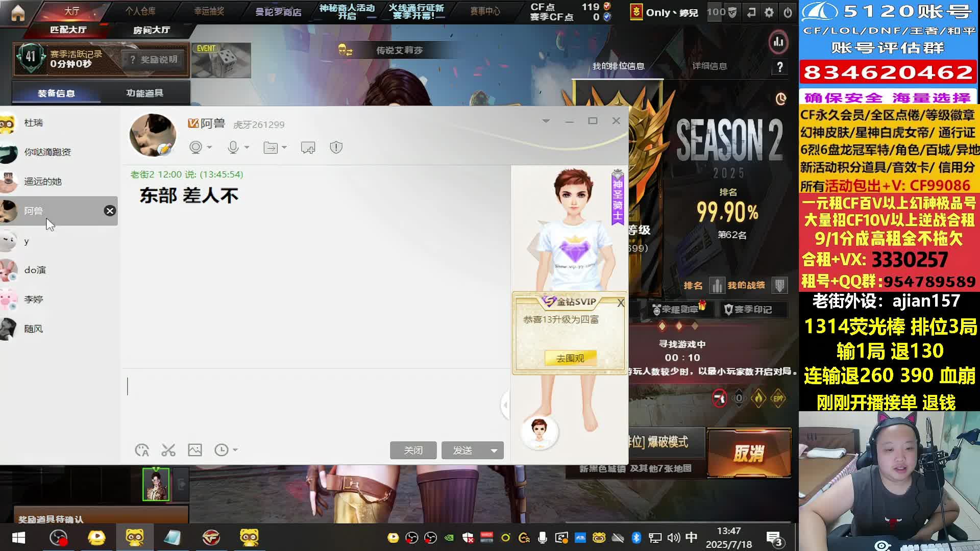The height and width of the screenshot is (551, 980).
Task: Expand the send button dropdown arrow
Action: 494,450
